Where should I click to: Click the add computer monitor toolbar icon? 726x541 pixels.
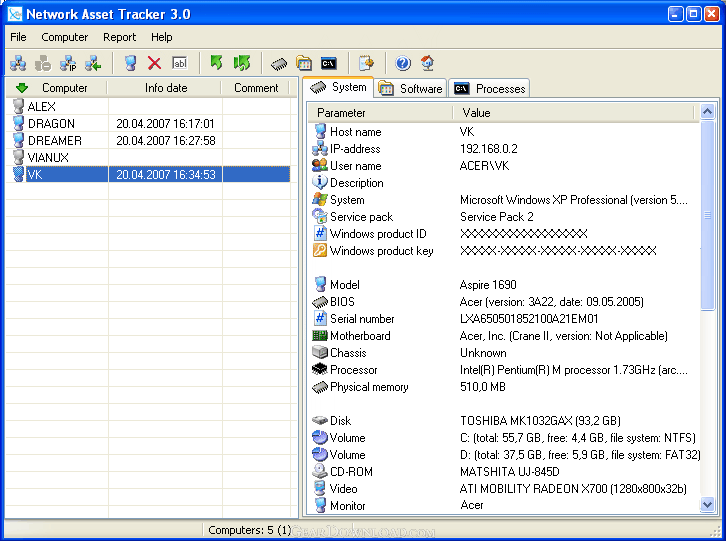click(x=131, y=63)
